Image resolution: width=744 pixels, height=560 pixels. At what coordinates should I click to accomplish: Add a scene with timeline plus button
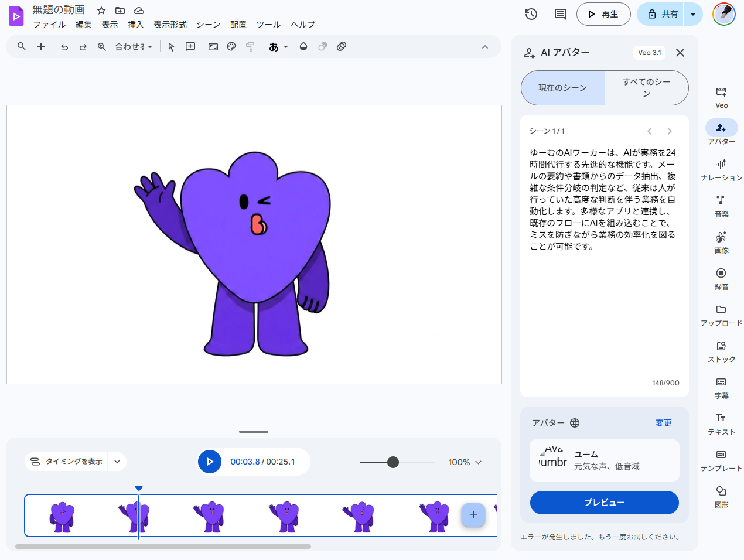click(x=473, y=515)
